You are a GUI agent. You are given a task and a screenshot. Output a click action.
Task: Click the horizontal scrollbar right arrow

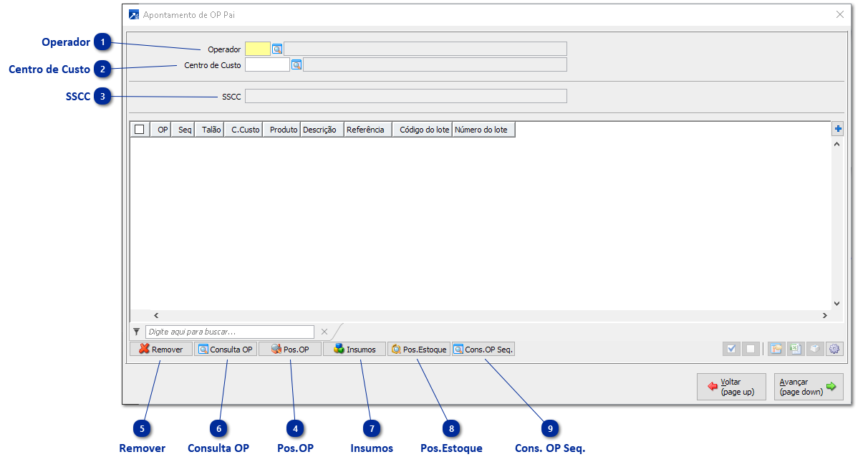point(824,315)
